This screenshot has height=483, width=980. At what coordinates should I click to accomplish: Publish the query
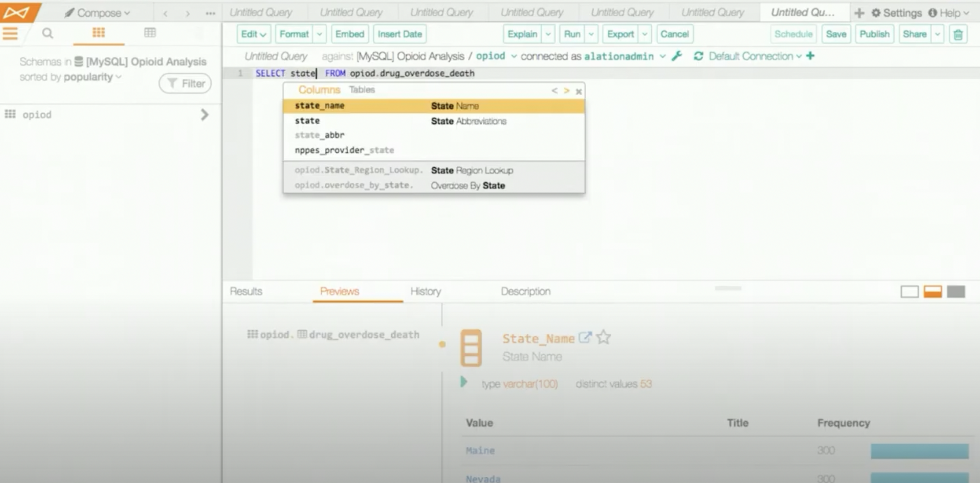pos(874,34)
